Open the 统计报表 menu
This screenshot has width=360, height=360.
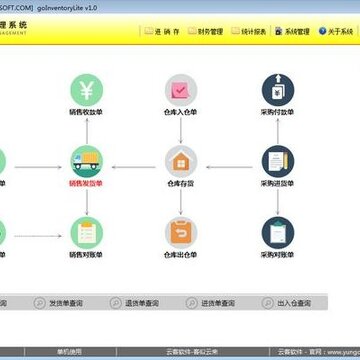249,31
